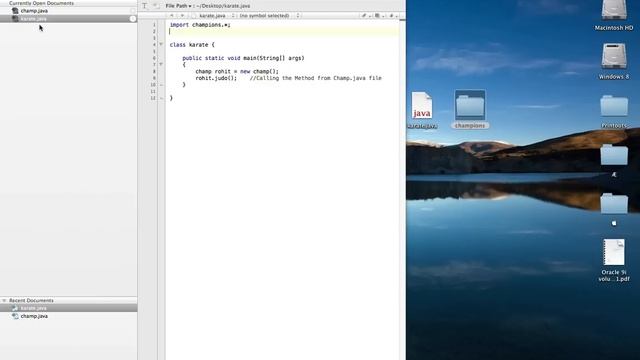Select the Oracle 9i PDF file on desktop

(614, 260)
